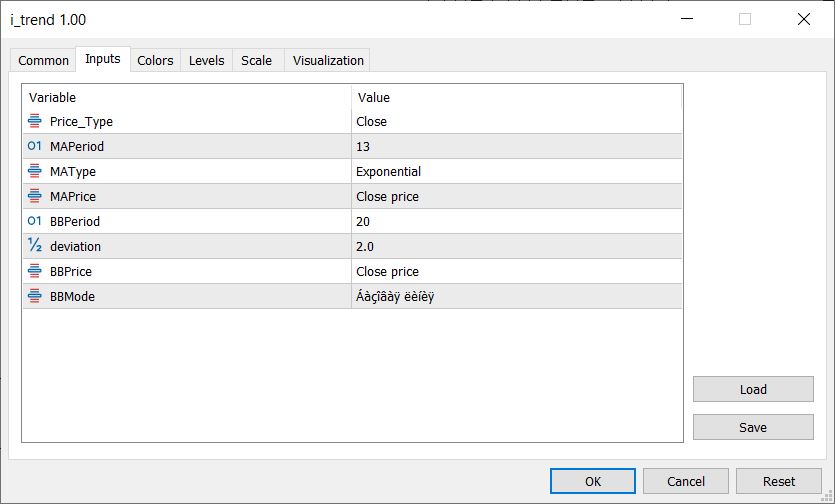Select the MAType variable name

coord(73,172)
